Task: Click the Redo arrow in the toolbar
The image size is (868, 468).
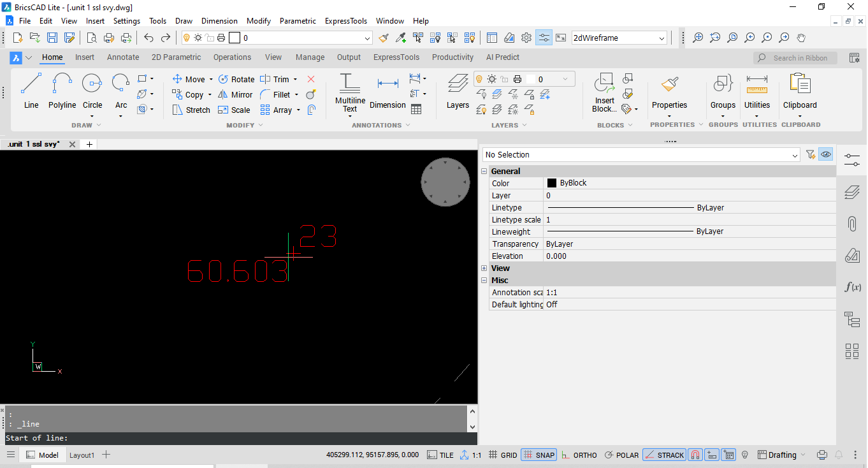Action: pos(166,38)
